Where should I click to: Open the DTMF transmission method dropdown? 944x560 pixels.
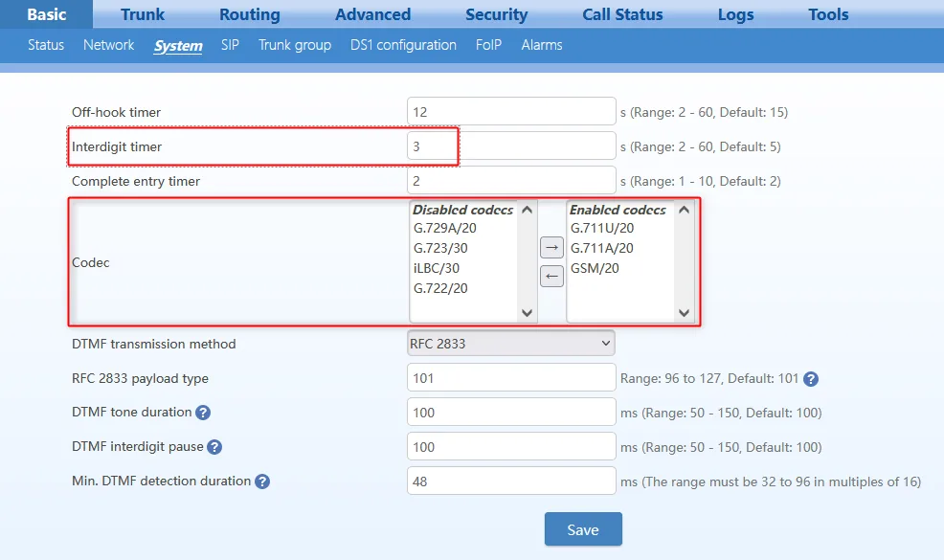511,344
